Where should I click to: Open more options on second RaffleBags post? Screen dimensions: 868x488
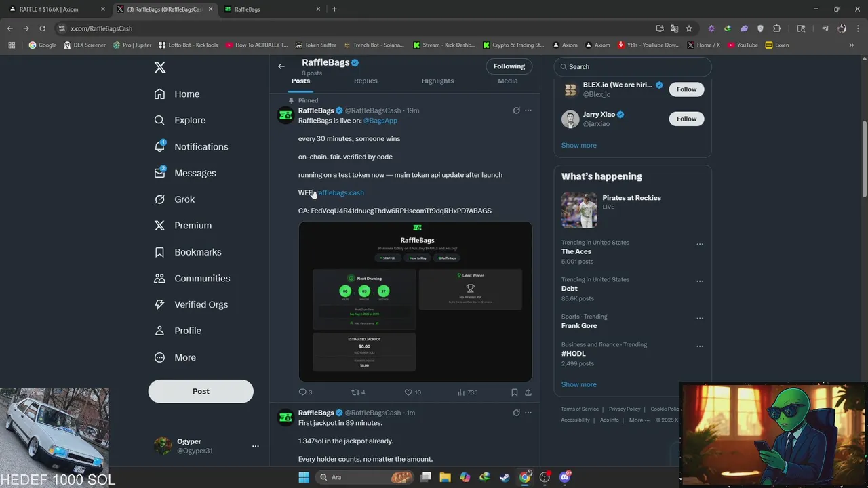pos(528,413)
